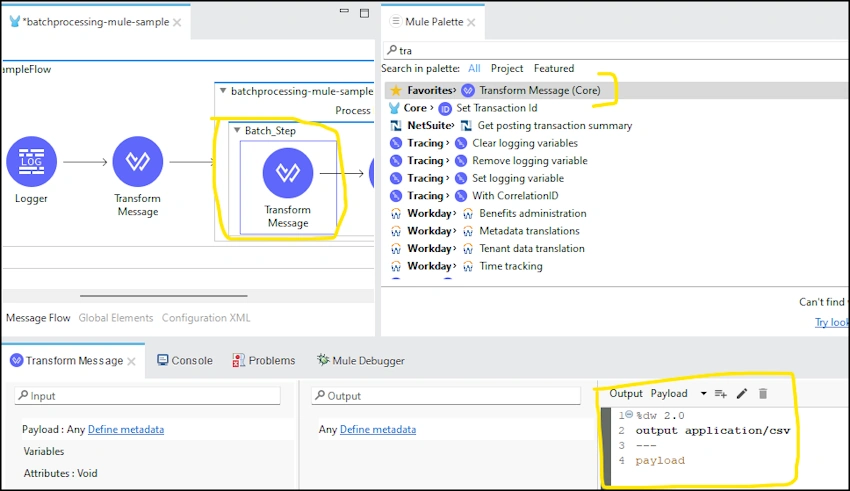Click the Time tracking Workday icon
This screenshot has height=491, width=850.
[x=468, y=267]
